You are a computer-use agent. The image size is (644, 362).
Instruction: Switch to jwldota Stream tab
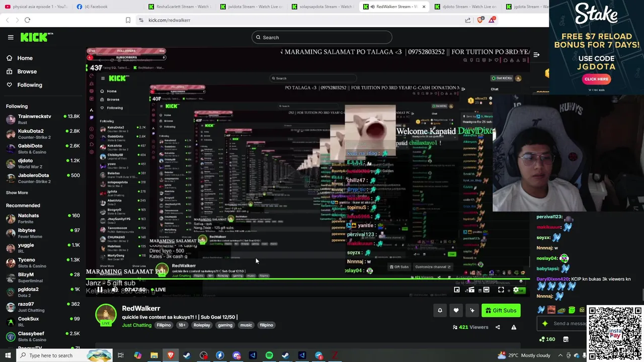252,7
